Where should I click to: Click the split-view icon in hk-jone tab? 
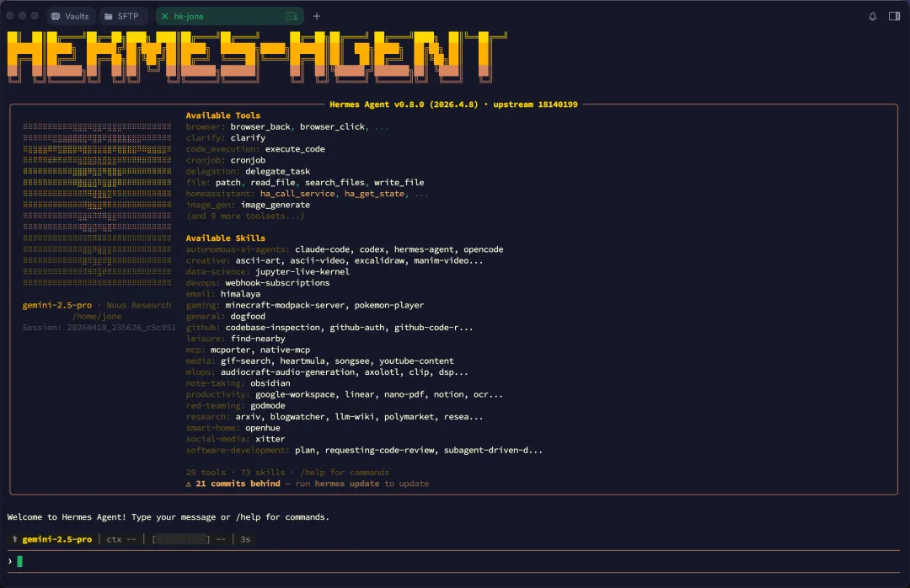coord(292,16)
